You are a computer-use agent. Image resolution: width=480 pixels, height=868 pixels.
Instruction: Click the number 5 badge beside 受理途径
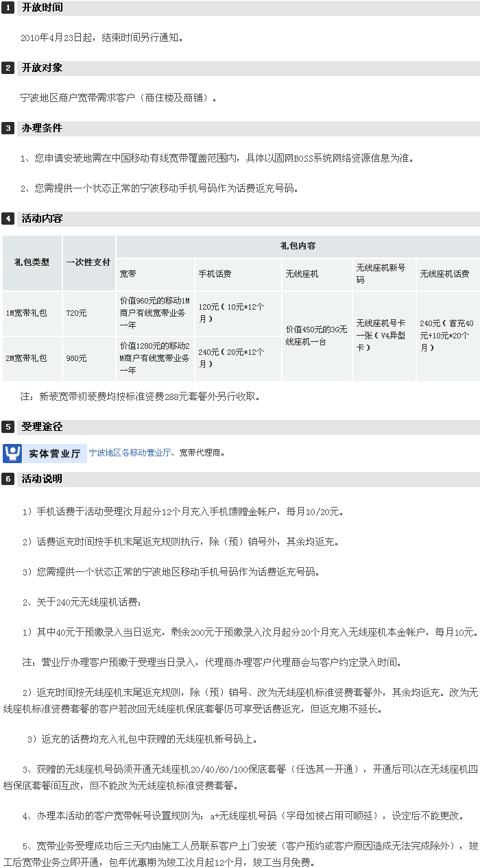click(x=8, y=427)
